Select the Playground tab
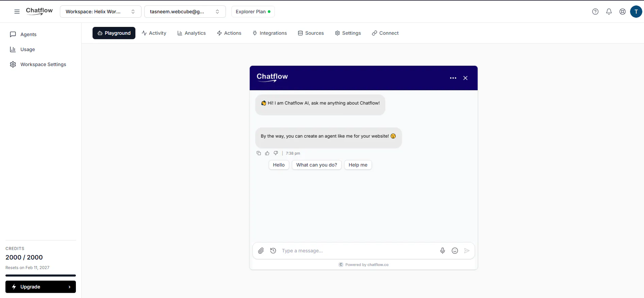Screen dimensions: 644x298 [114, 33]
